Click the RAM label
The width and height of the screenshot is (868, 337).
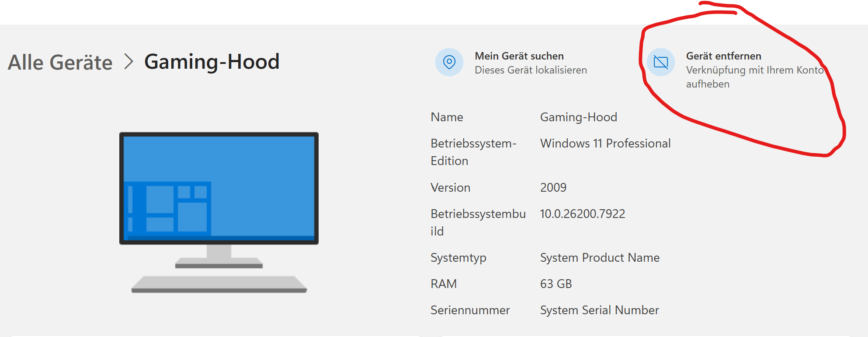pyautogui.click(x=444, y=284)
